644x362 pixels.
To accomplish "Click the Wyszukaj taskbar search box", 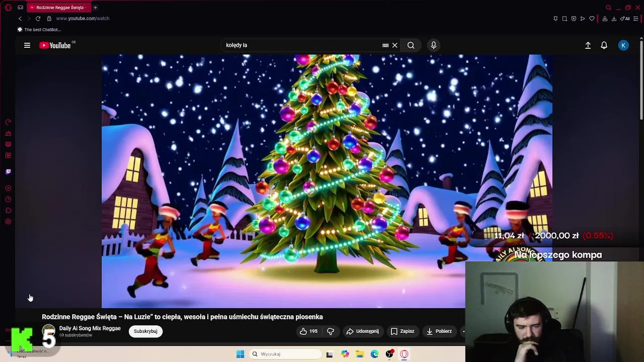I will [x=285, y=354].
